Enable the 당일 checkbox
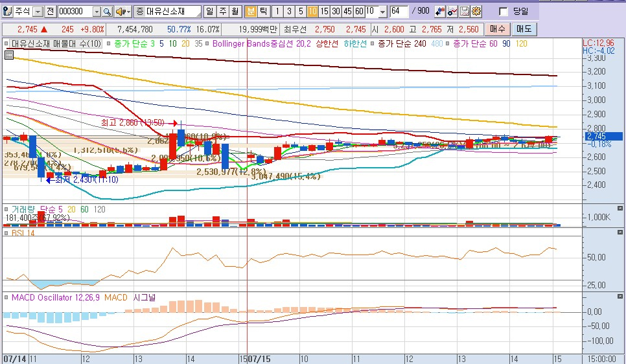The image size is (626, 364). pyautogui.click(x=504, y=12)
